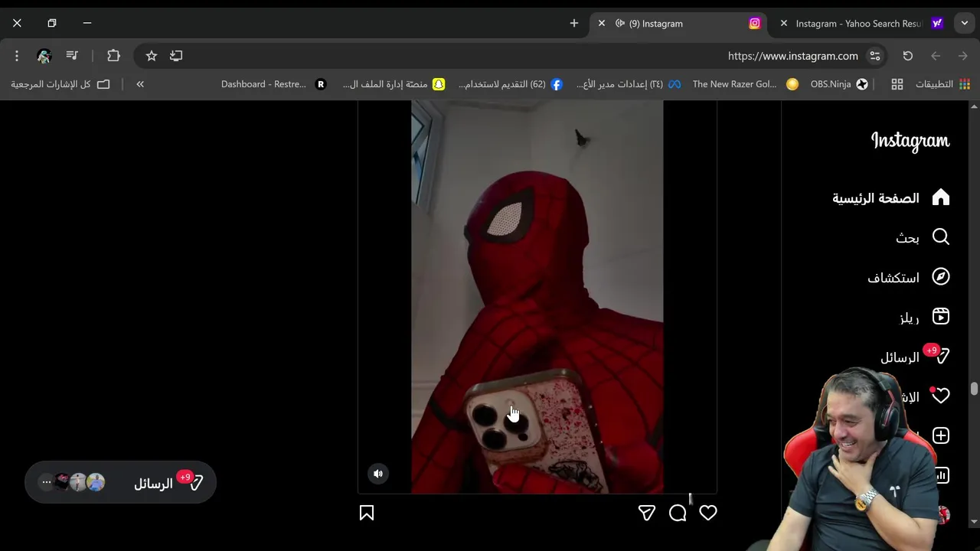The image size is (980, 551).
Task: Open the browser three-dot menu
Action: pyautogui.click(x=17, y=56)
